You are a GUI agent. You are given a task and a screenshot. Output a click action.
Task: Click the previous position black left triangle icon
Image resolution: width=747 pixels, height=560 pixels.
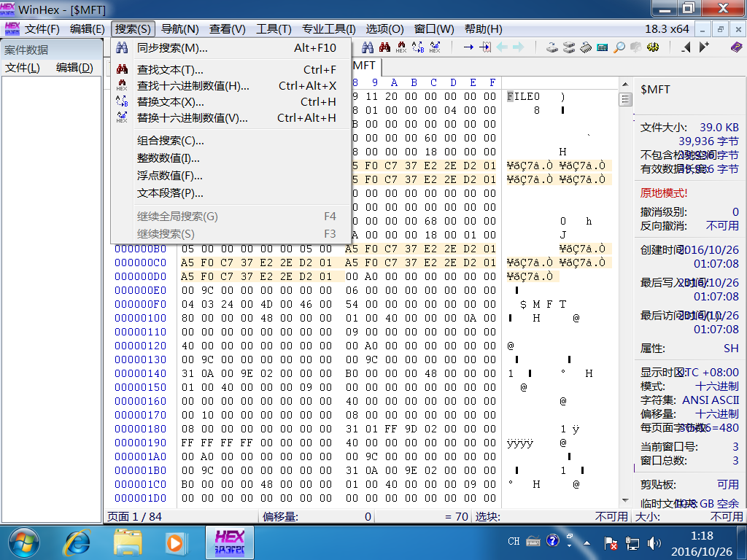pos(686,47)
